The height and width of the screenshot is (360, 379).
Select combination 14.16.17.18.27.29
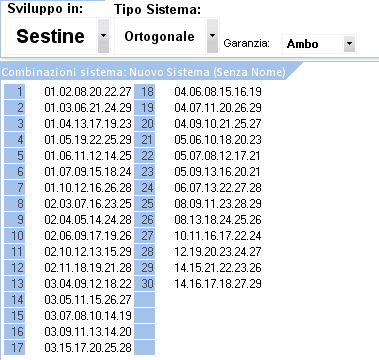pos(218,284)
